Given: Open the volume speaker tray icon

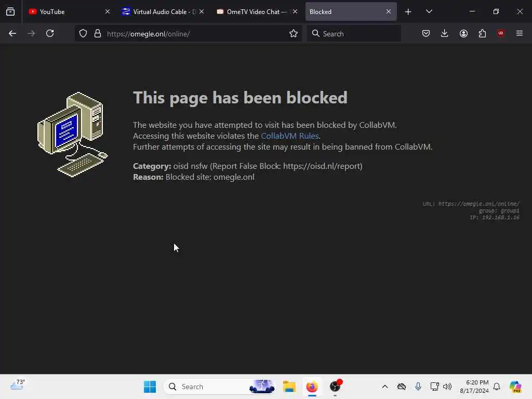Looking at the screenshot, I should [447, 387].
